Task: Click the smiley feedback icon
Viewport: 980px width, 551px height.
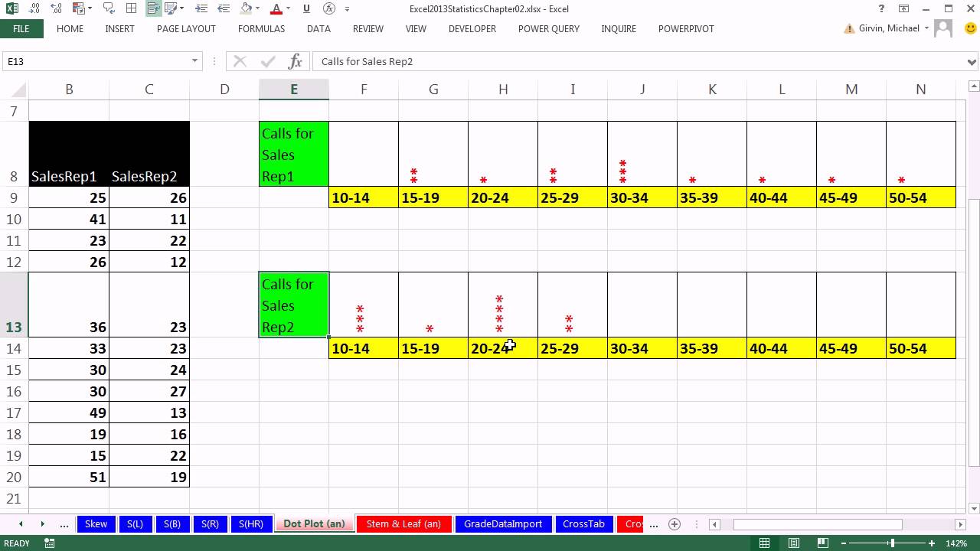Action: [x=971, y=28]
